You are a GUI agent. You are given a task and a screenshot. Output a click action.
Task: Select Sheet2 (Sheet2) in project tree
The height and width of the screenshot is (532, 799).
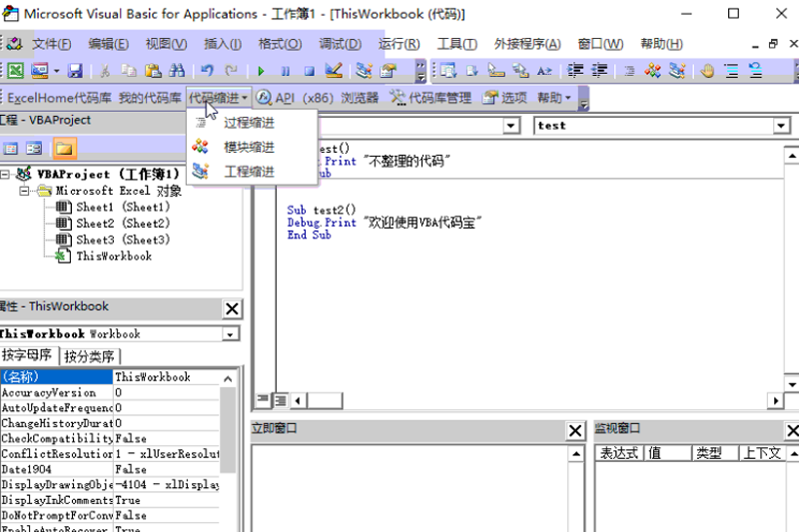tap(123, 224)
